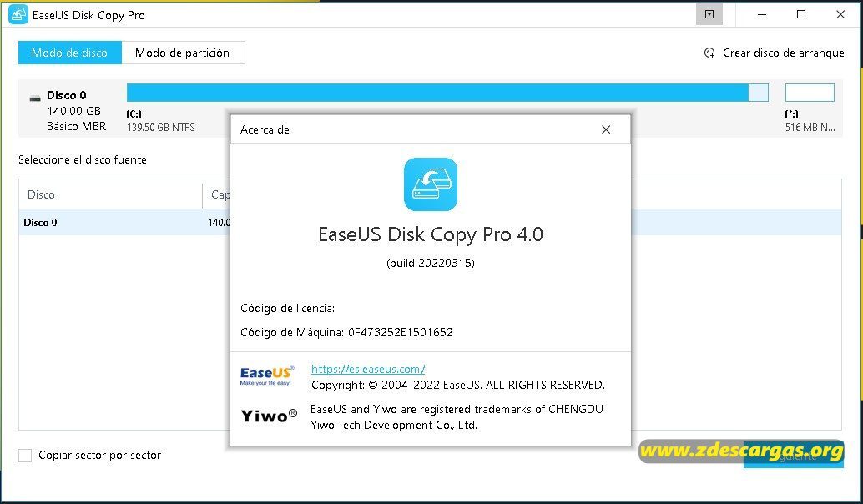Click the Yiwo brand logo

click(x=269, y=416)
